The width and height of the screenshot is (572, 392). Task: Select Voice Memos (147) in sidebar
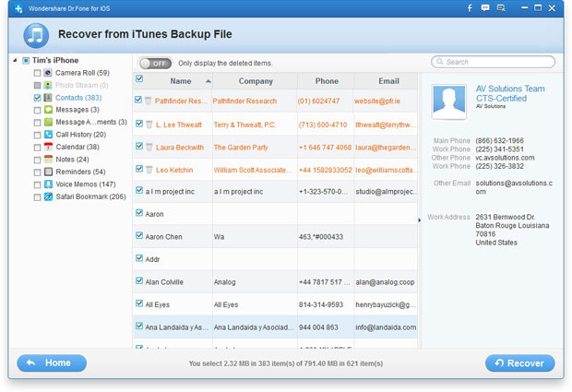[x=86, y=184]
